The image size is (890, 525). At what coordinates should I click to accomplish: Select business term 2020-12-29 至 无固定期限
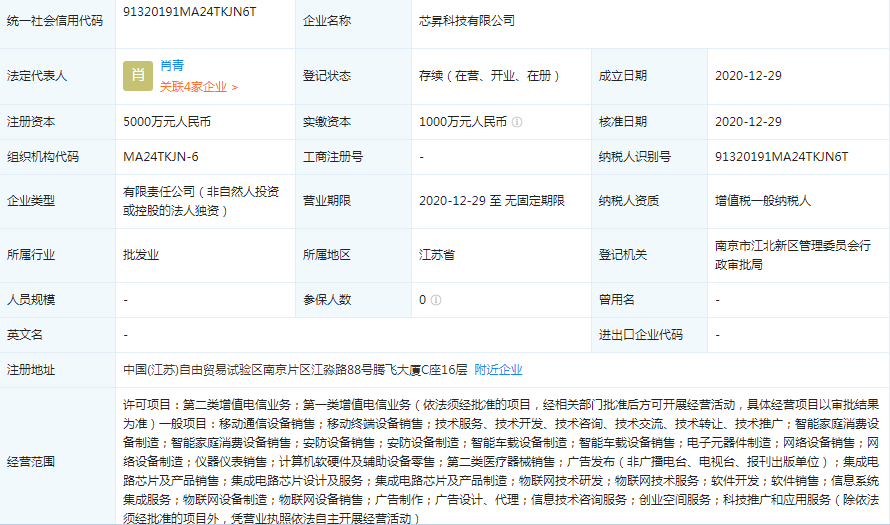click(x=492, y=201)
